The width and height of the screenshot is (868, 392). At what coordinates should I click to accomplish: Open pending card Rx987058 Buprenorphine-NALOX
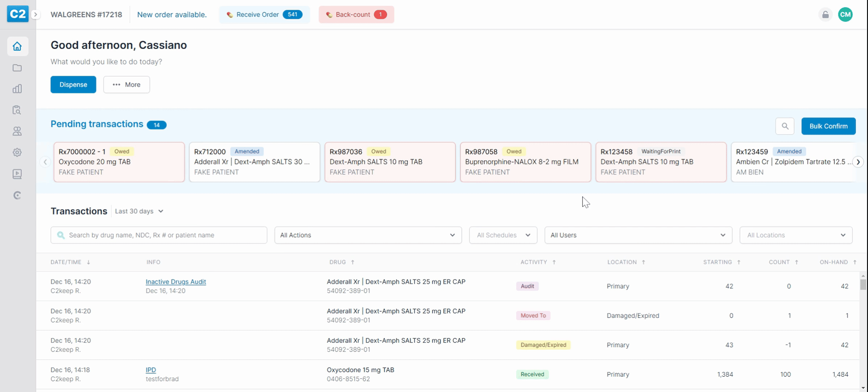pyautogui.click(x=525, y=162)
